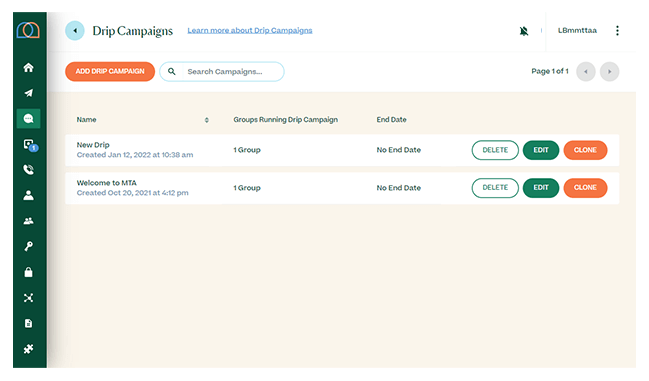Image resolution: width=649 pixels, height=381 pixels.
Task: Go to previous page arrow
Action: tap(586, 72)
